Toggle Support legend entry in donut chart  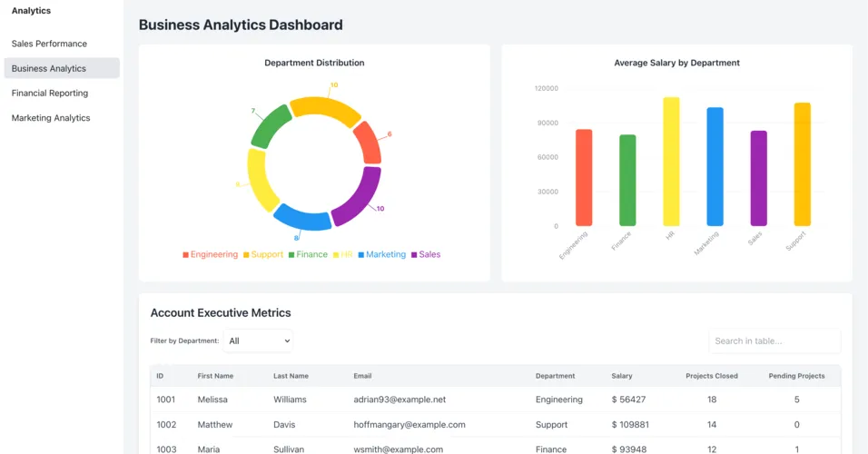pos(263,254)
